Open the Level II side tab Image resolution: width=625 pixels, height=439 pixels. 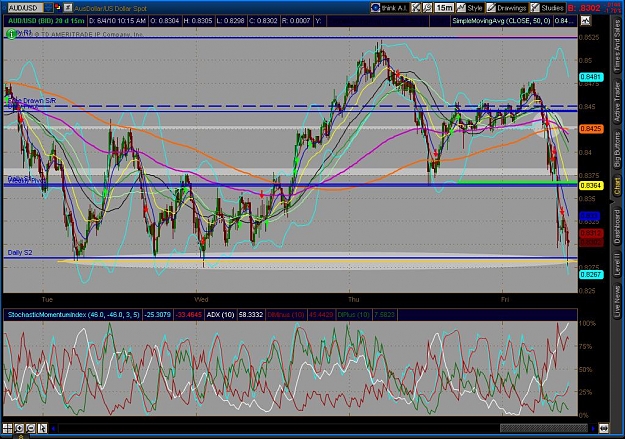(x=617, y=264)
